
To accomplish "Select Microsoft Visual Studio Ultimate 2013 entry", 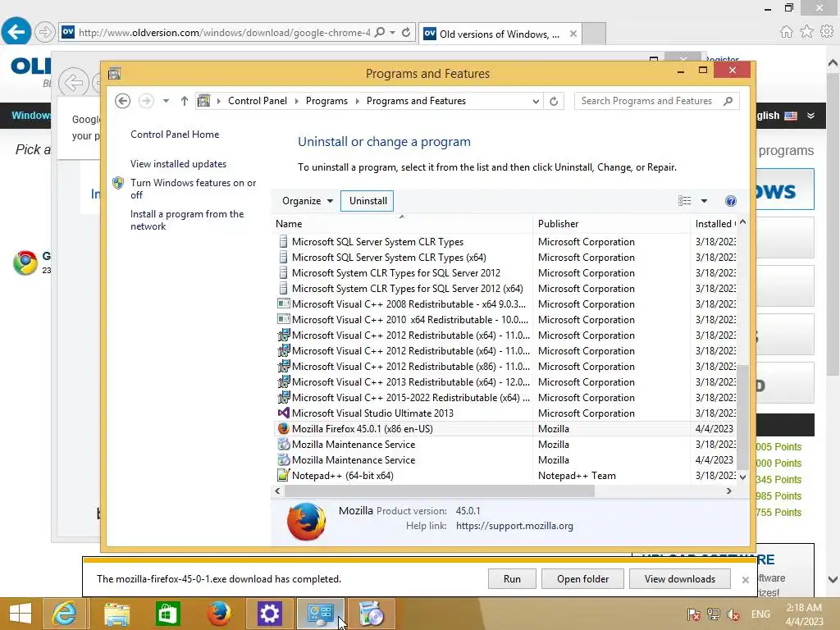I will point(372,413).
